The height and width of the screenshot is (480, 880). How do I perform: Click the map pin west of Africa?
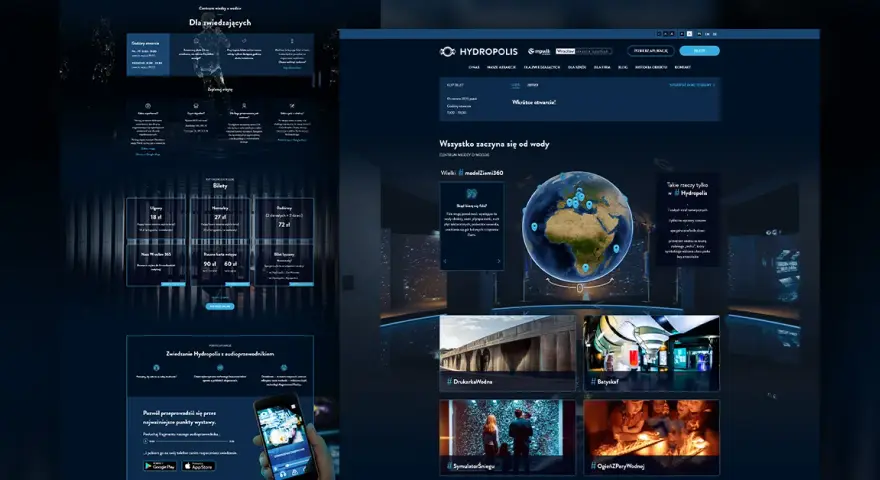534,227
